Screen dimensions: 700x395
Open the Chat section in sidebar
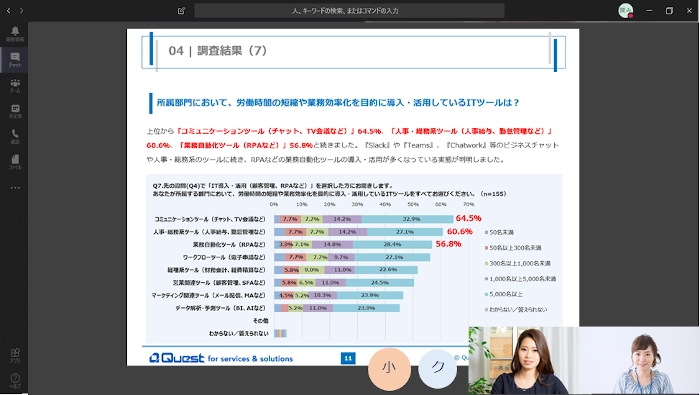coord(15,59)
